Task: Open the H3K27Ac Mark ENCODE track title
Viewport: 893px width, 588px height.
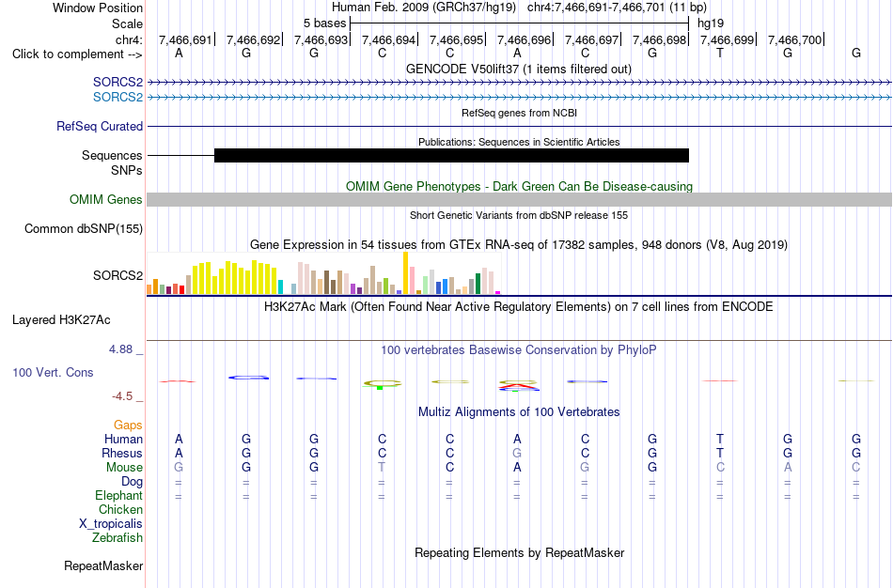Action: point(519,307)
